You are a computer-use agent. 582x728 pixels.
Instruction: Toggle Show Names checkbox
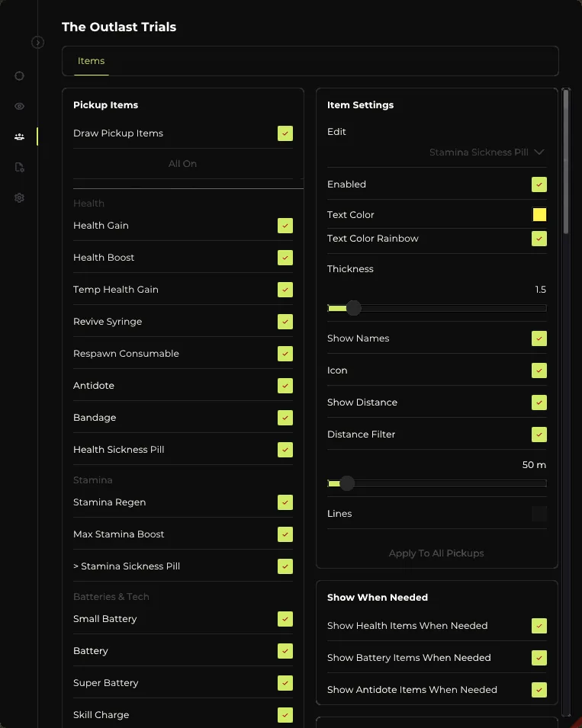(539, 338)
